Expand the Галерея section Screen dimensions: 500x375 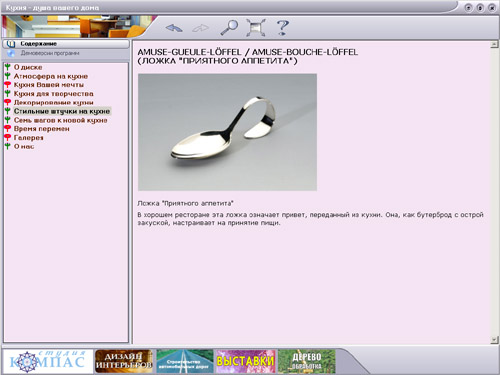(28, 137)
